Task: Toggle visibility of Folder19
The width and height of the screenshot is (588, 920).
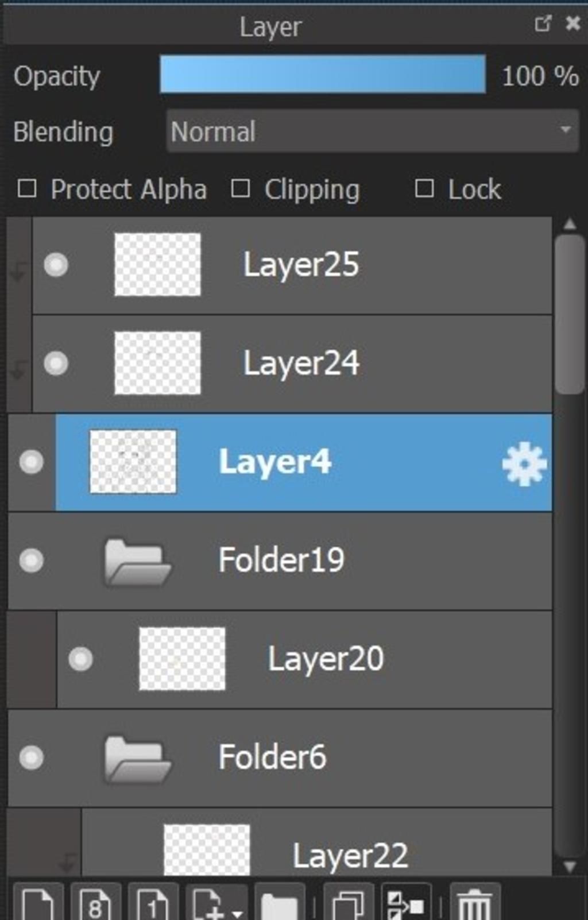Action: click(x=31, y=560)
